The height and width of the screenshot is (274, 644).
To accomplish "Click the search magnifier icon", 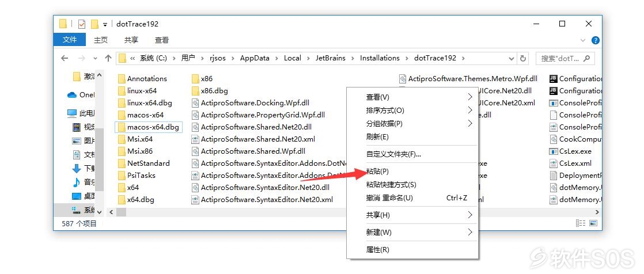I will [586, 58].
